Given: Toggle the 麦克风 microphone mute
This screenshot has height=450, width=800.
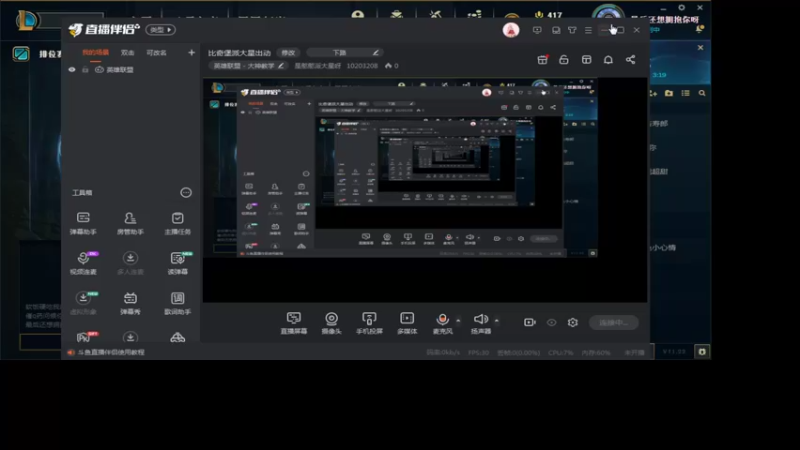Looking at the screenshot, I should pos(442,322).
